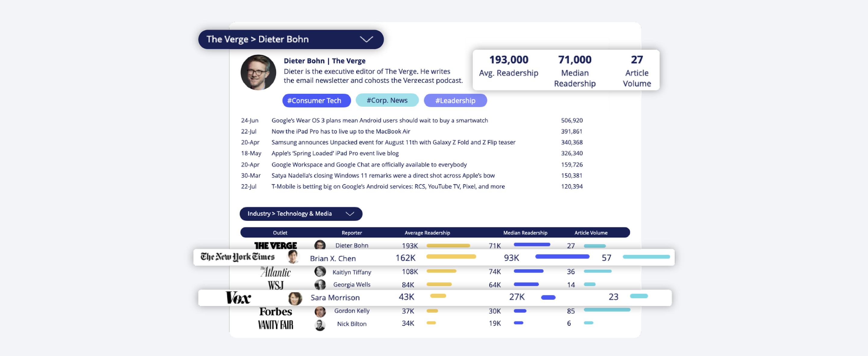Expand The Verge > Dieter Bohn dropdown
Image resolution: width=868 pixels, height=356 pixels.
pos(291,39)
